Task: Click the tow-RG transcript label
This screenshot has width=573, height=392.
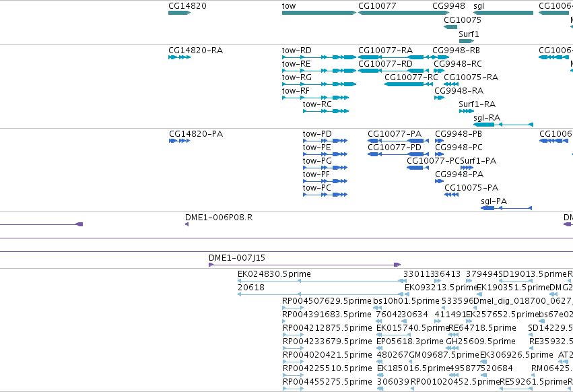Action: pos(297,77)
